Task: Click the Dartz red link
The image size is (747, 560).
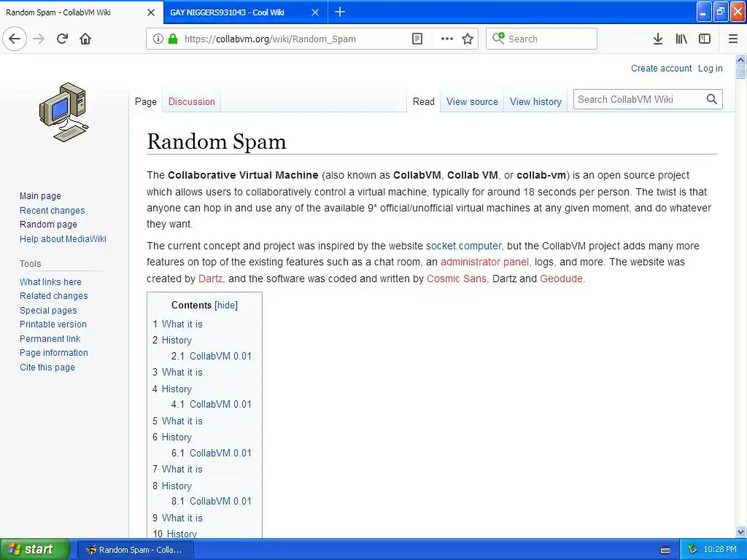Action: pyautogui.click(x=210, y=279)
